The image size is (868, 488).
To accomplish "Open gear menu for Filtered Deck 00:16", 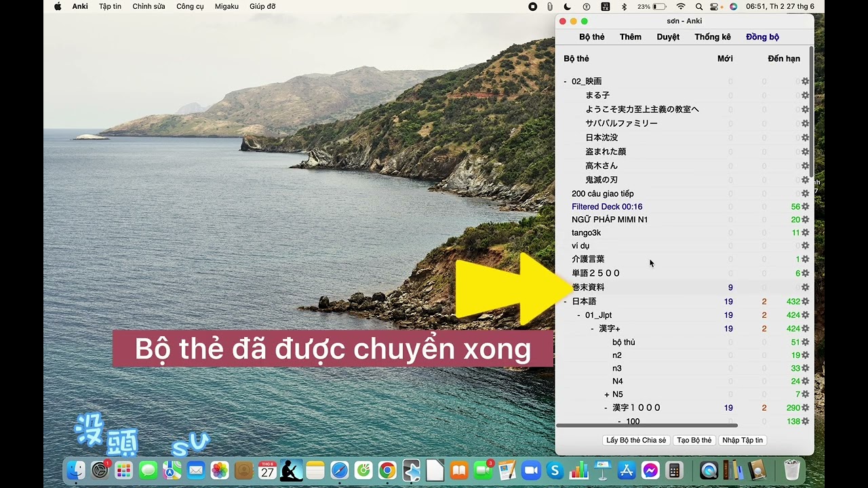I will click(805, 207).
